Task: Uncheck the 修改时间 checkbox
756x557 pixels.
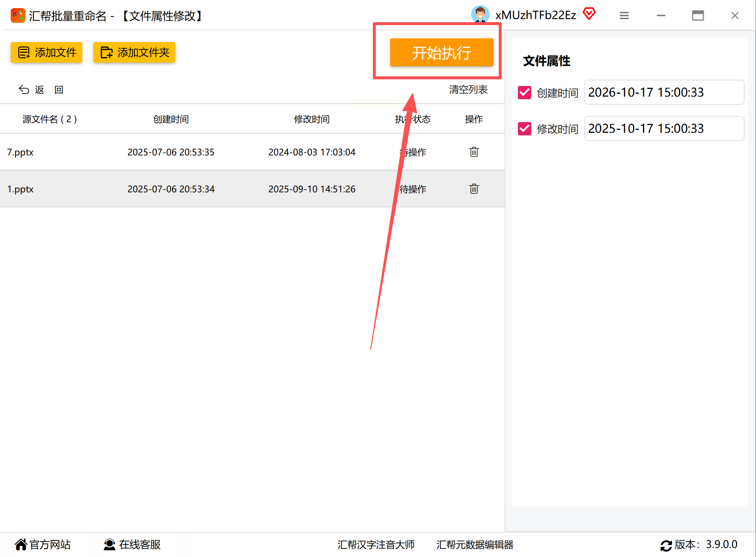Action: (524, 129)
